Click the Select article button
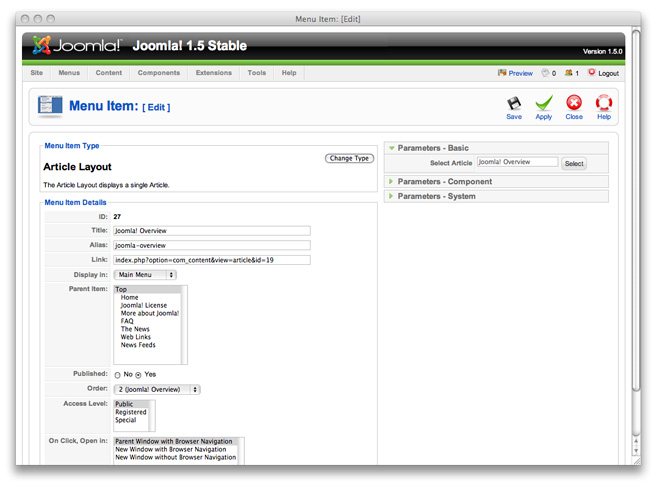Screen dimensions: 662x490 (x=573, y=163)
